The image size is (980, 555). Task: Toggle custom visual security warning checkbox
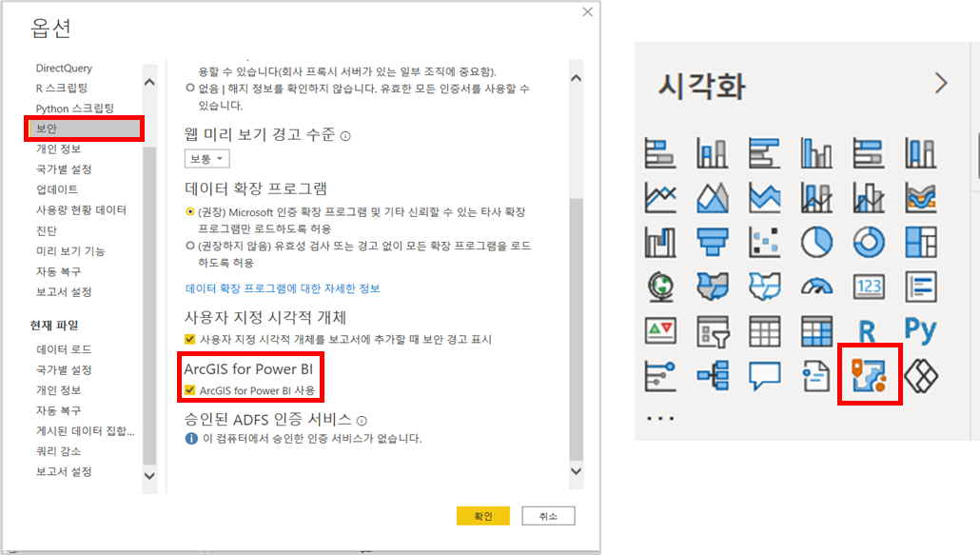pyautogui.click(x=190, y=339)
